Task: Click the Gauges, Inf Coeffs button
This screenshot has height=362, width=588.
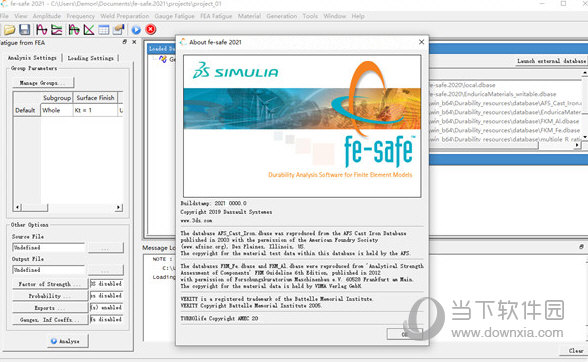Action: [50, 320]
